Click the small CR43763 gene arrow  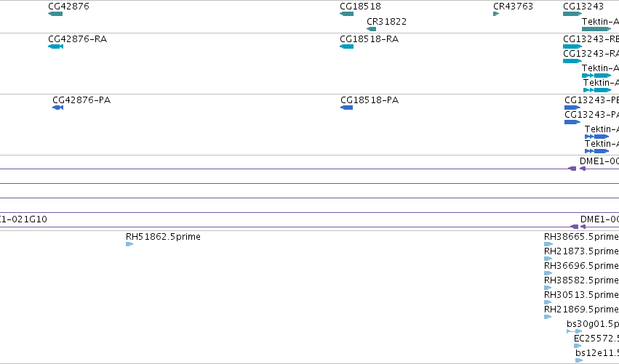tap(496, 14)
